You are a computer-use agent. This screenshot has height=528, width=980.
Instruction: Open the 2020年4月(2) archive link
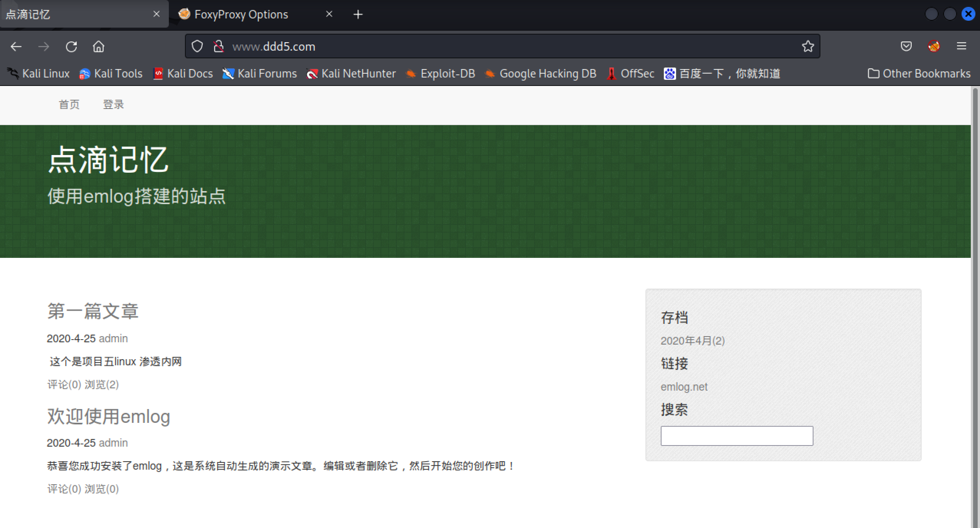click(693, 341)
